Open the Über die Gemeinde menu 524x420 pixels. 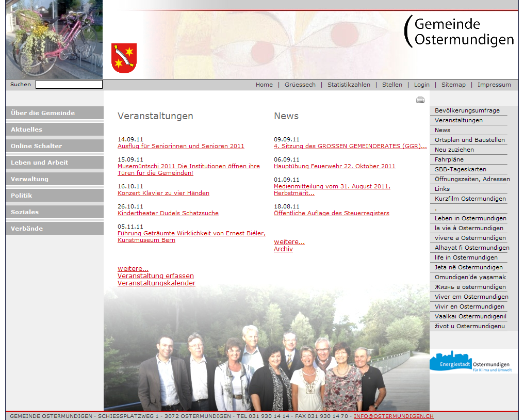pos(55,113)
